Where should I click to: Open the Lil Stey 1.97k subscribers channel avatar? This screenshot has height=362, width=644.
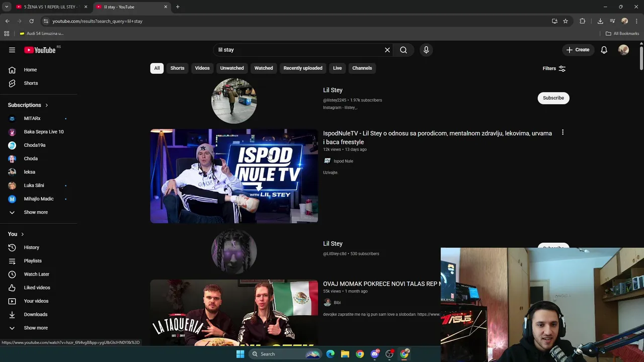click(234, 101)
